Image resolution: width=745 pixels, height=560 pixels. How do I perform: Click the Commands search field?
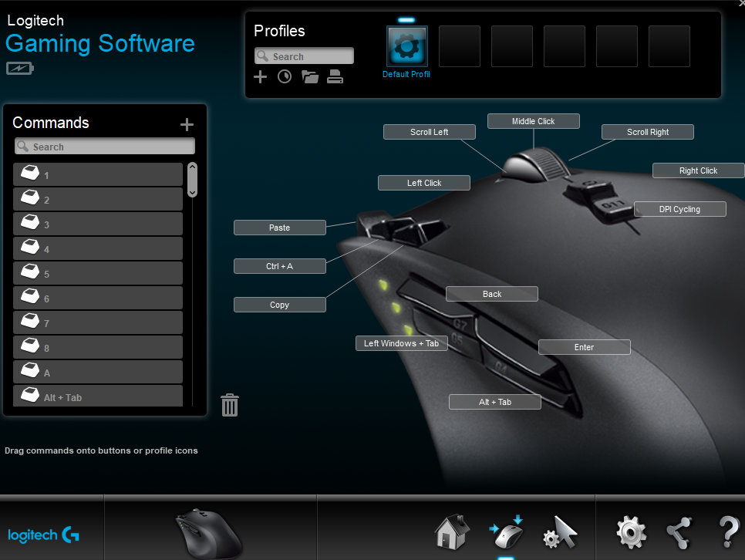coord(105,146)
